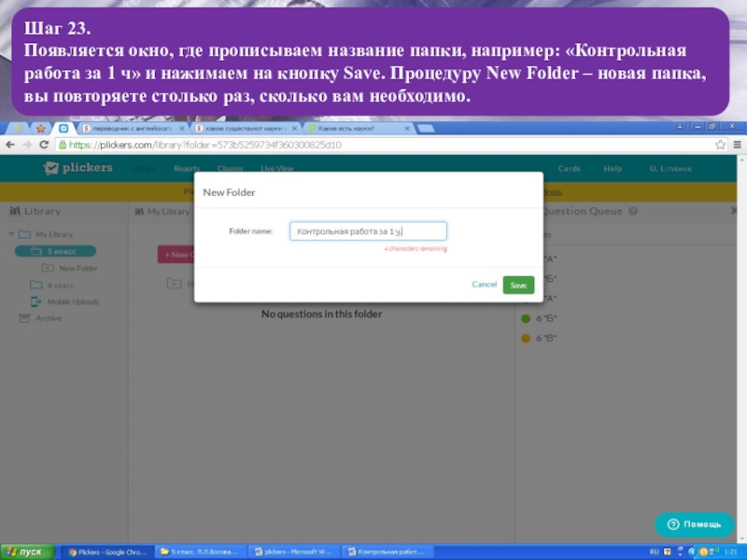Image resolution: width=747 pixels, height=560 pixels.
Task: Open the Help menu item
Action: click(613, 169)
